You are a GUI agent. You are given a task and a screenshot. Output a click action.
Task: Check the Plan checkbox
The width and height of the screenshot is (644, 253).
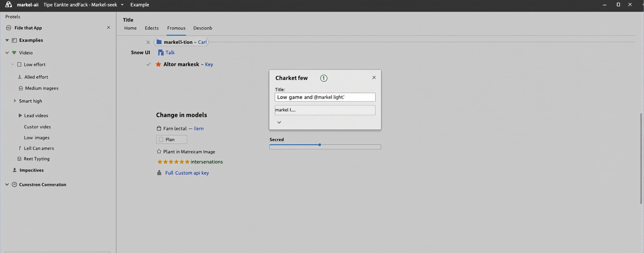[x=161, y=140]
